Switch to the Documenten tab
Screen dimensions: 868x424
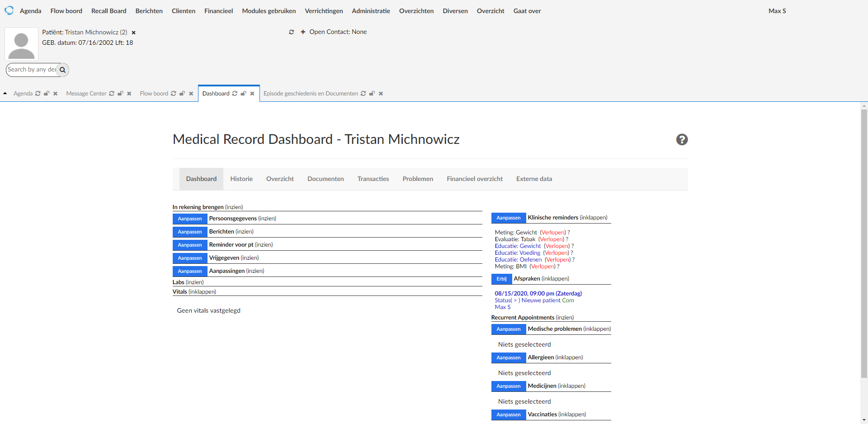pyautogui.click(x=325, y=179)
